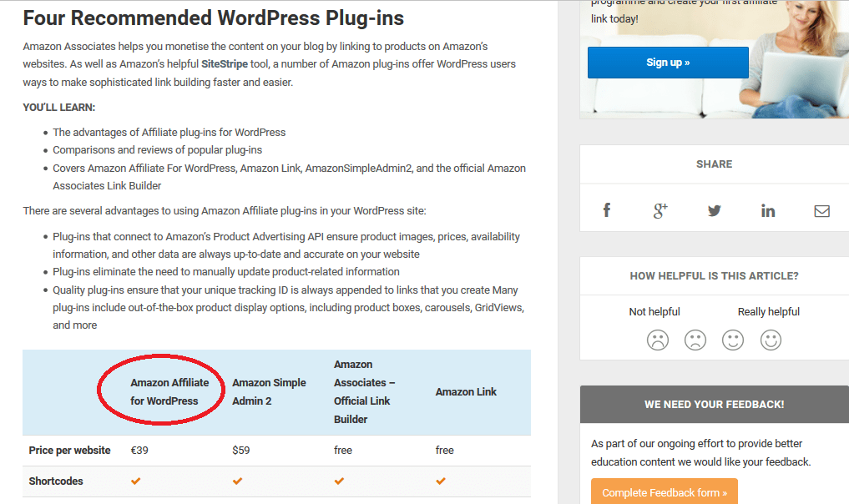
Task: Click the Four Recommended WordPress Plug-ins heading
Action: click(x=214, y=18)
